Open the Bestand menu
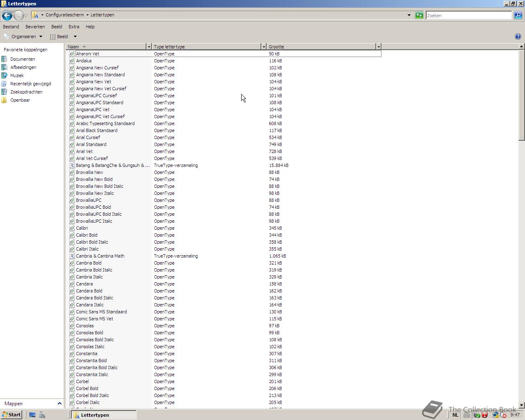525x420 pixels. point(11,27)
